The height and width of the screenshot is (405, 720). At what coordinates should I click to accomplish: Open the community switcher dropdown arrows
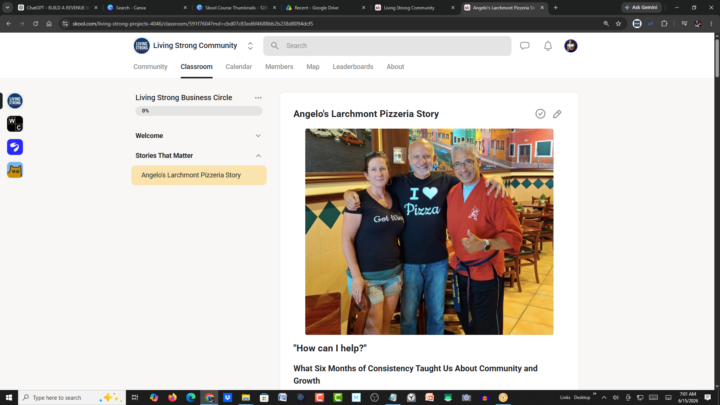pyautogui.click(x=250, y=45)
